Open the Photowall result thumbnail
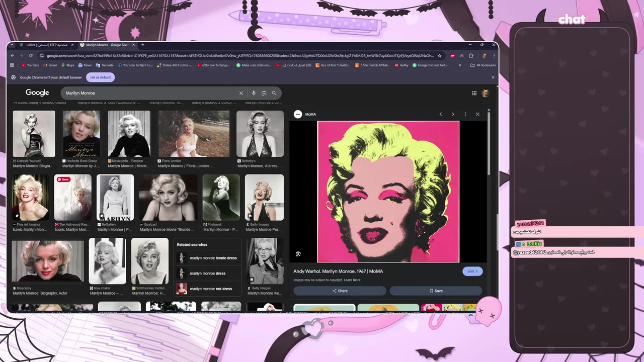 tap(221, 198)
